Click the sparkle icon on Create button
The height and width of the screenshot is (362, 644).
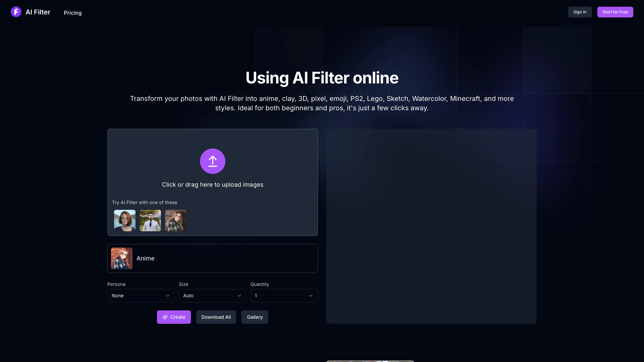tap(165, 317)
